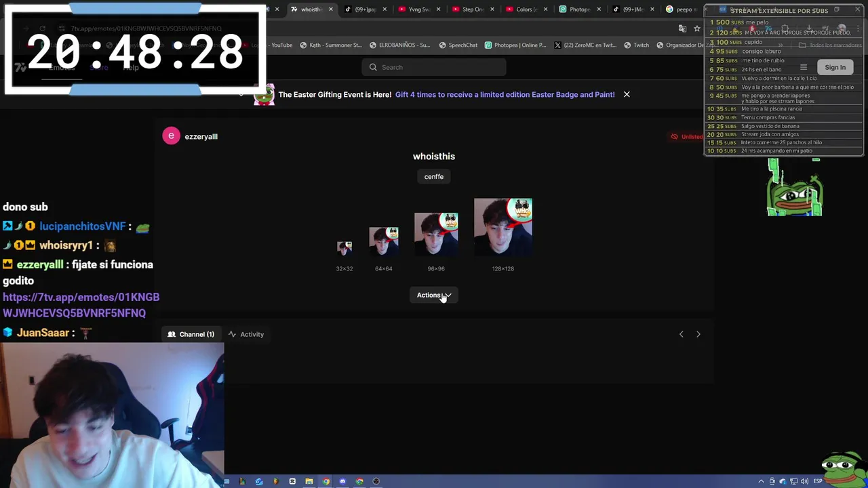The height and width of the screenshot is (488, 868).
Task: Click the 7TV search field
Action: click(434, 67)
